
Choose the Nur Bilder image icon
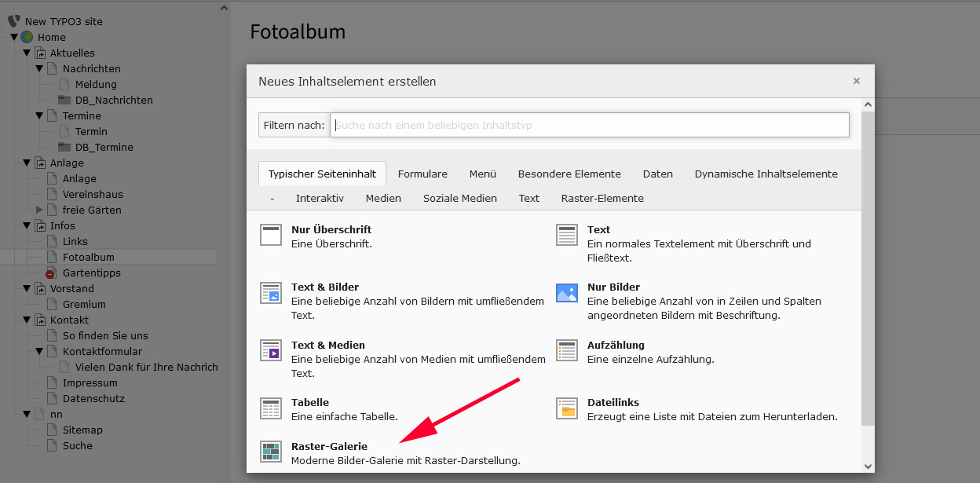pos(567,293)
